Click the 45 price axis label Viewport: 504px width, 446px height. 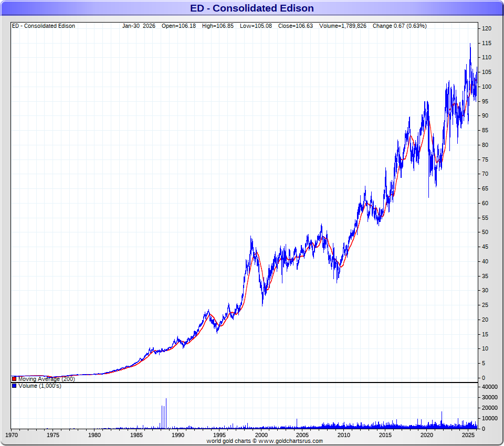coord(485,247)
